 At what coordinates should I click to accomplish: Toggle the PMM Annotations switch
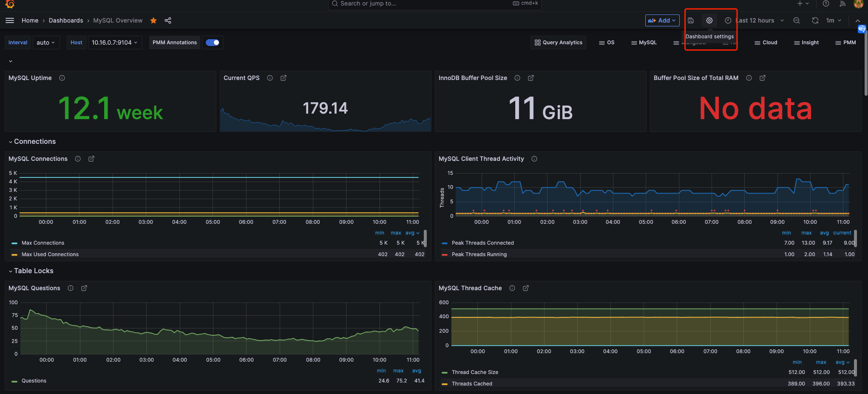213,43
